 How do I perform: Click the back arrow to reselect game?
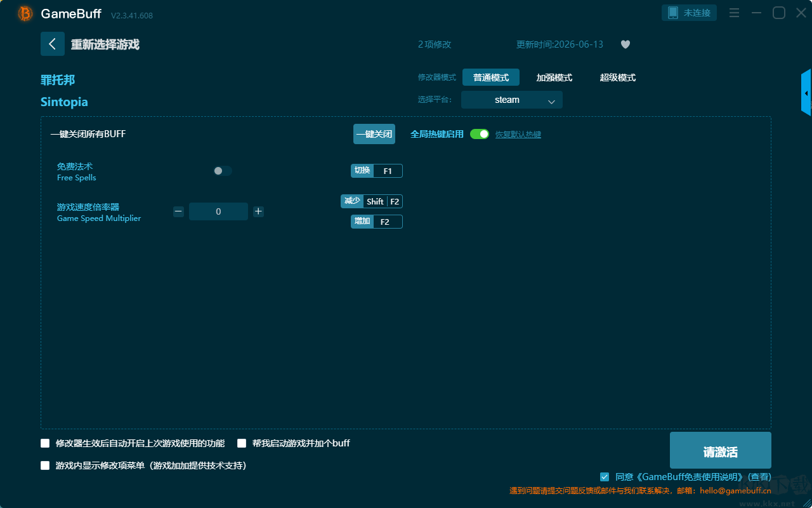[53, 44]
